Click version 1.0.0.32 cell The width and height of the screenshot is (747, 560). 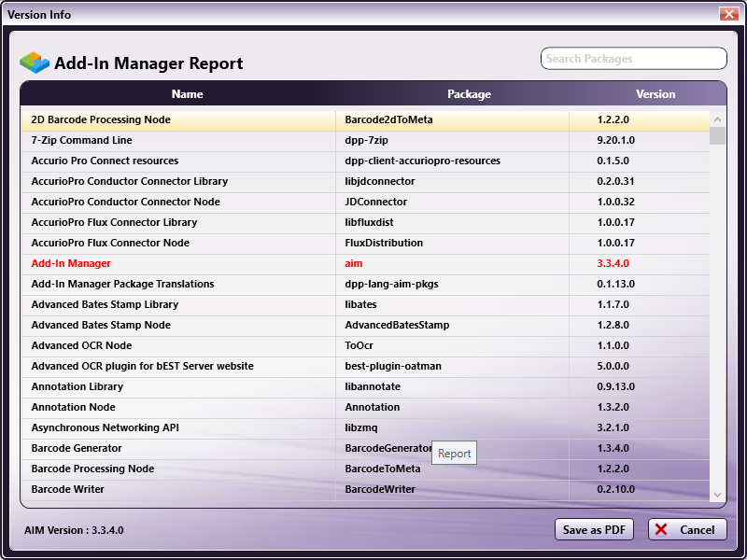[640, 202]
